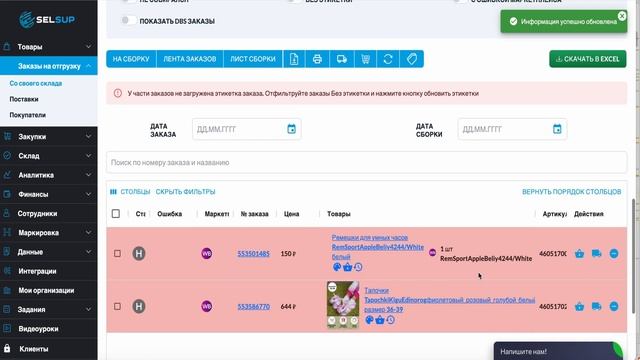This screenshot has height=360, width=640.
Task: Click the refresh arrows toolbar icon
Action: click(x=388, y=59)
